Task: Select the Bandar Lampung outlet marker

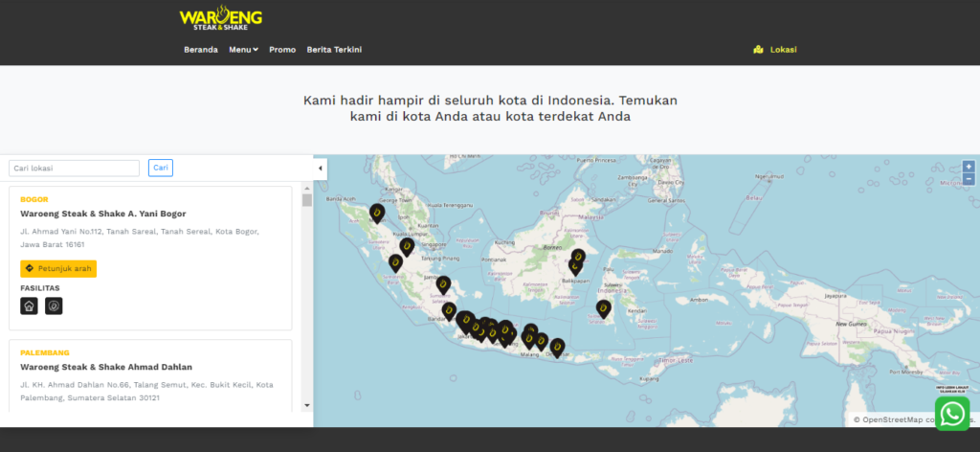Action: (x=449, y=311)
